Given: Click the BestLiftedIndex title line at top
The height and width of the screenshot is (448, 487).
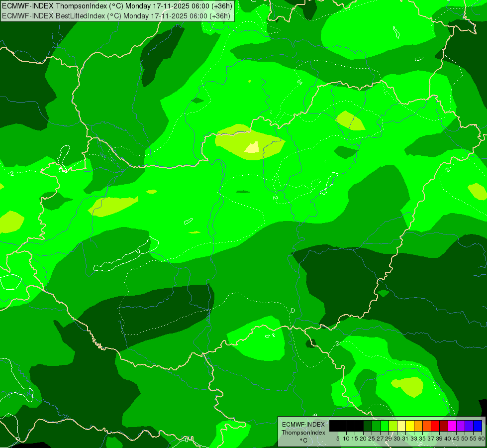Looking at the screenshot, I should tap(116, 16).
